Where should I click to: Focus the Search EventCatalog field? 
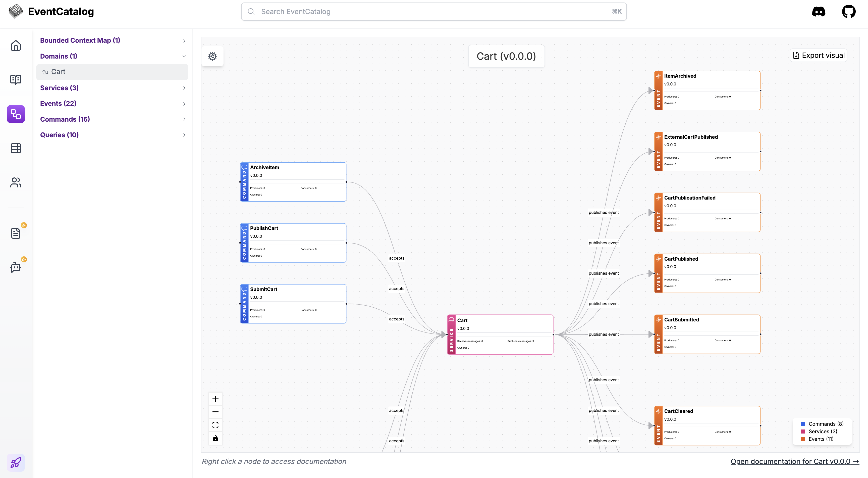[x=434, y=12]
